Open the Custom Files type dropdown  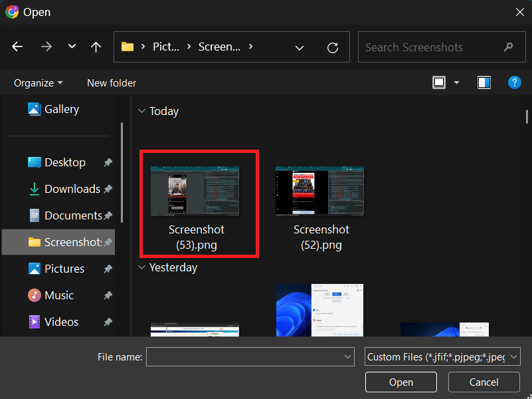(442, 356)
